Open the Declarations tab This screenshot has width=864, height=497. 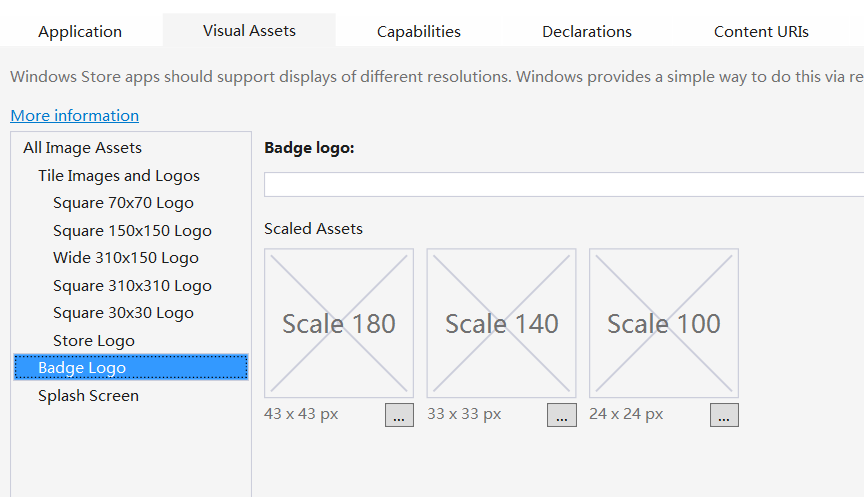point(587,32)
